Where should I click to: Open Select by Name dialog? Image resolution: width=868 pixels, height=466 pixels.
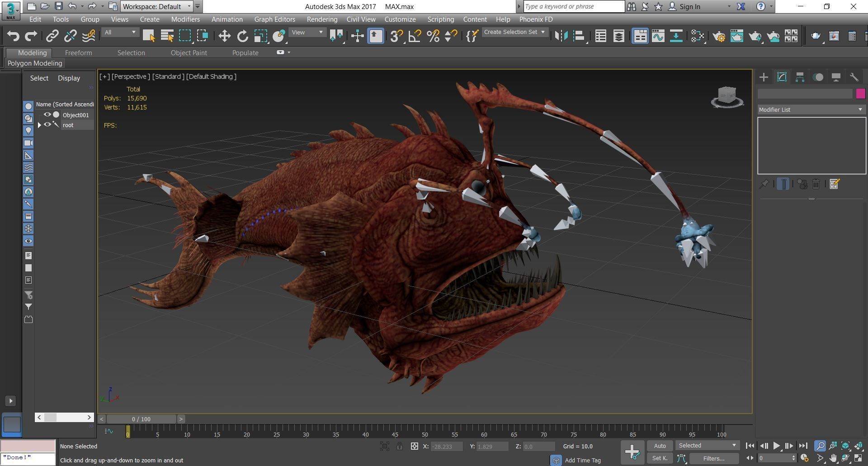[x=167, y=36]
